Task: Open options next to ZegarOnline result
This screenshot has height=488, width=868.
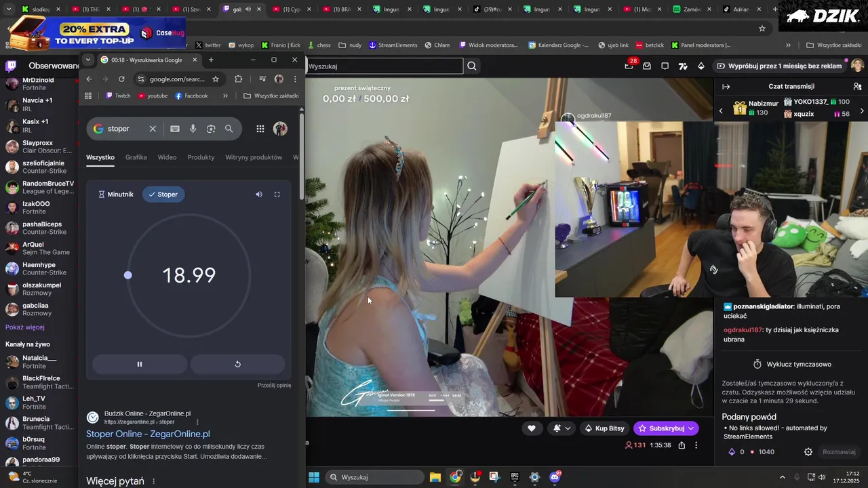Action: [197, 422]
